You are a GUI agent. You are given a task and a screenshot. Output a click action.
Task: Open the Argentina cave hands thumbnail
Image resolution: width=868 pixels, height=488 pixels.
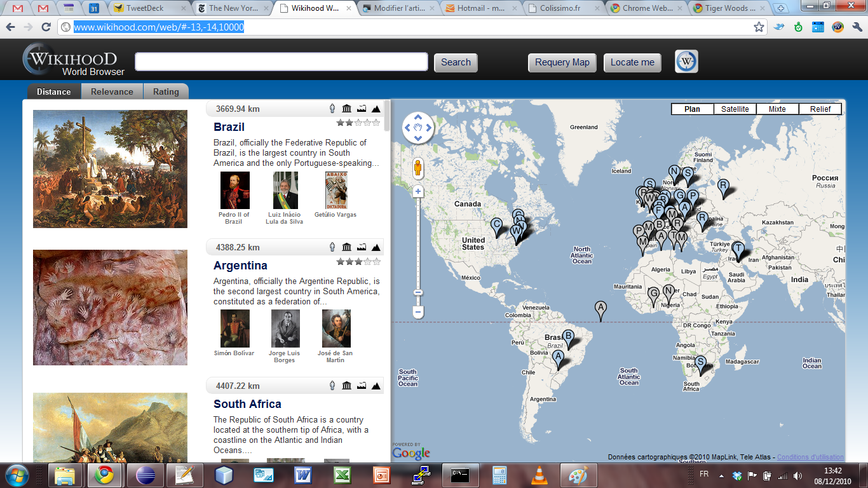pyautogui.click(x=110, y=308)
